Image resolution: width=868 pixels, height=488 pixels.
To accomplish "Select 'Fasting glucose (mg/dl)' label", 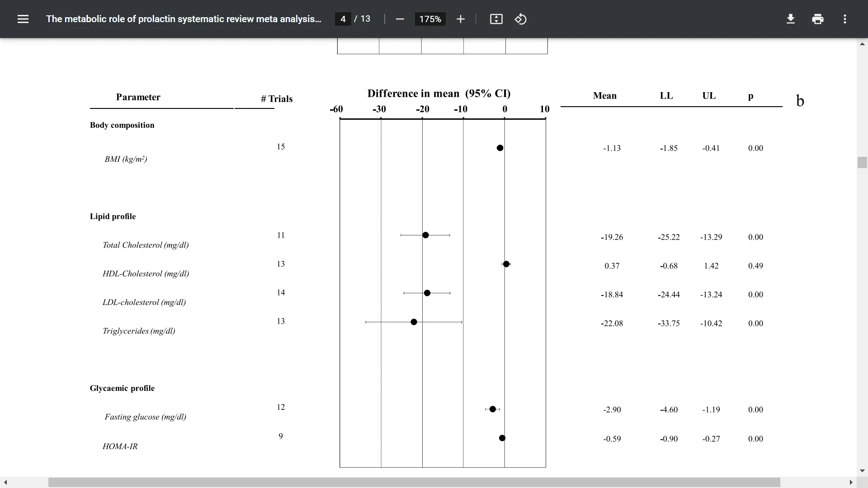I will tap(145, 417).
